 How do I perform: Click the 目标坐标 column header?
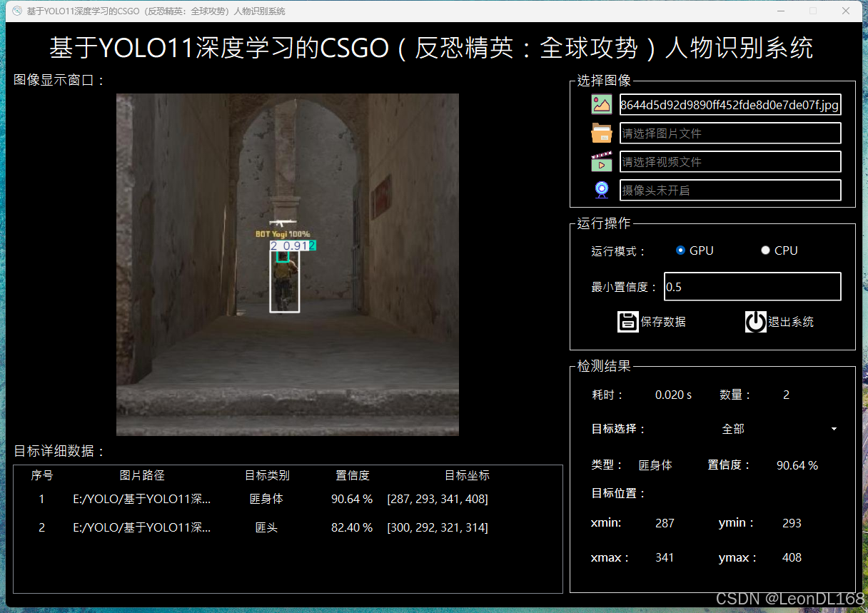[467, 475]
